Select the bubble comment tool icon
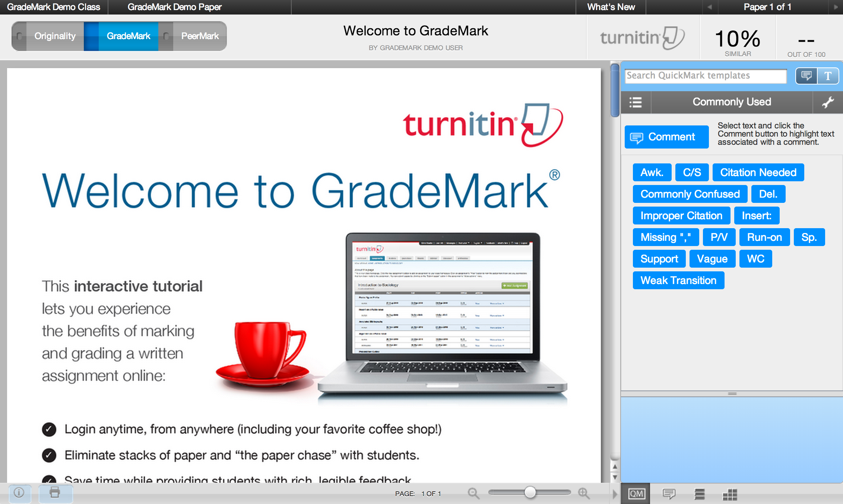The image size is (843, 504). [806, 76]
